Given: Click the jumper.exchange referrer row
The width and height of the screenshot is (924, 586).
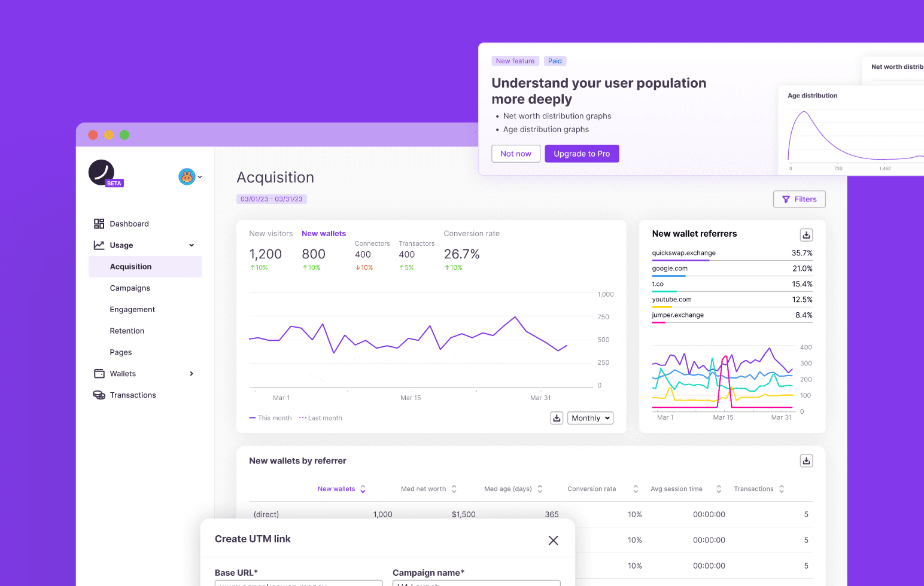Looking at the screenshot, I should point(732,316).
